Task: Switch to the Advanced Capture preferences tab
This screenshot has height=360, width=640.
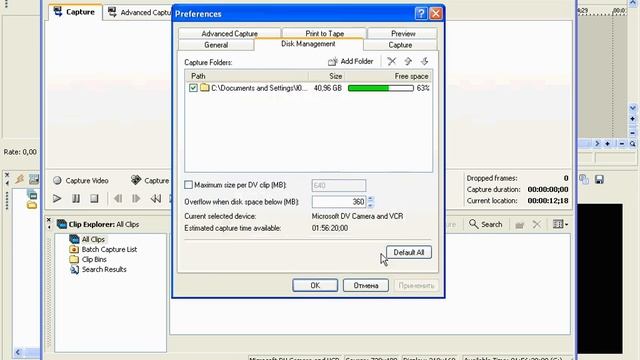Action: point(229,33)
